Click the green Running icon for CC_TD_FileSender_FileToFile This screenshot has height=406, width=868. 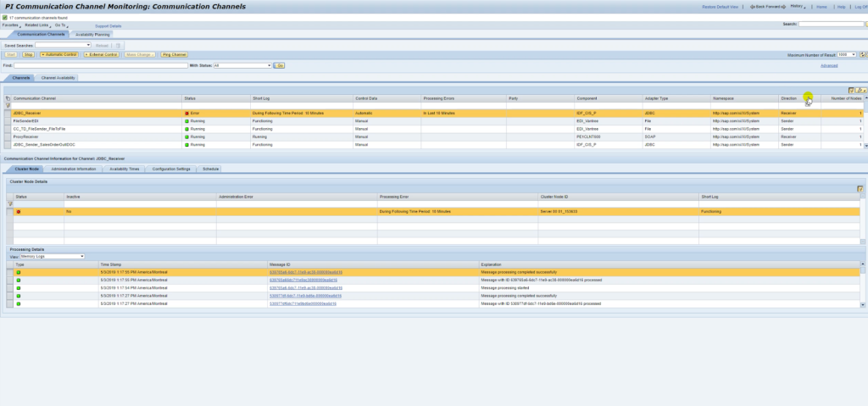tap(186, 129)
